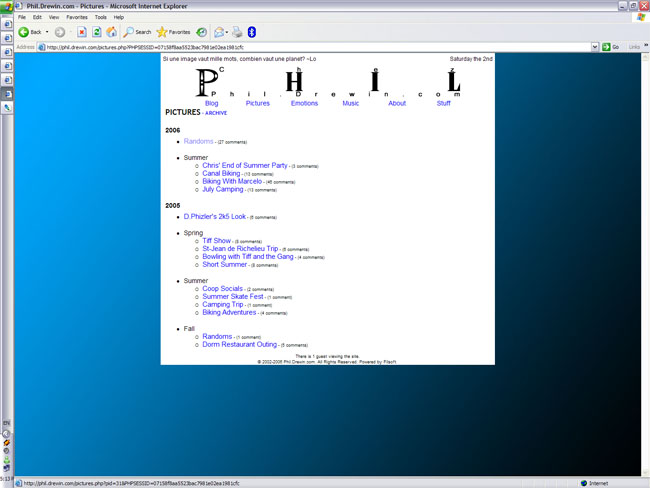Click inside the address bar URL field
The width and height of the screenshot is (650, 488).
point(300,47)
